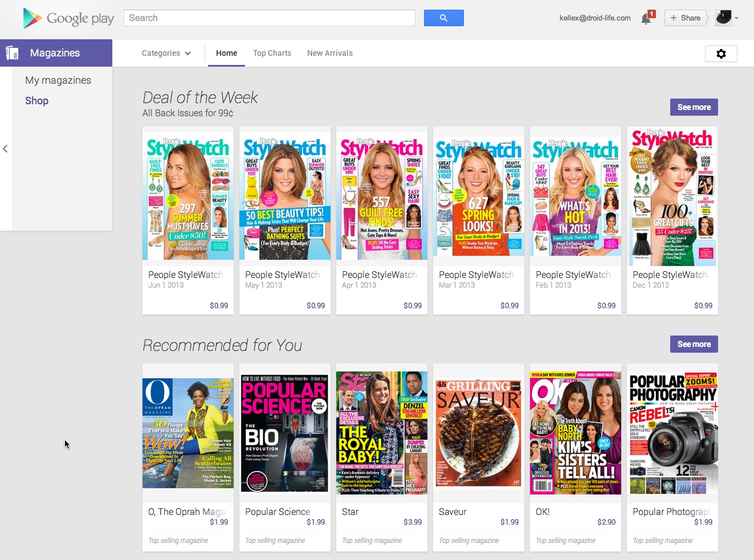Open the Popular Science magazine cover

click(x=285, y=433)
